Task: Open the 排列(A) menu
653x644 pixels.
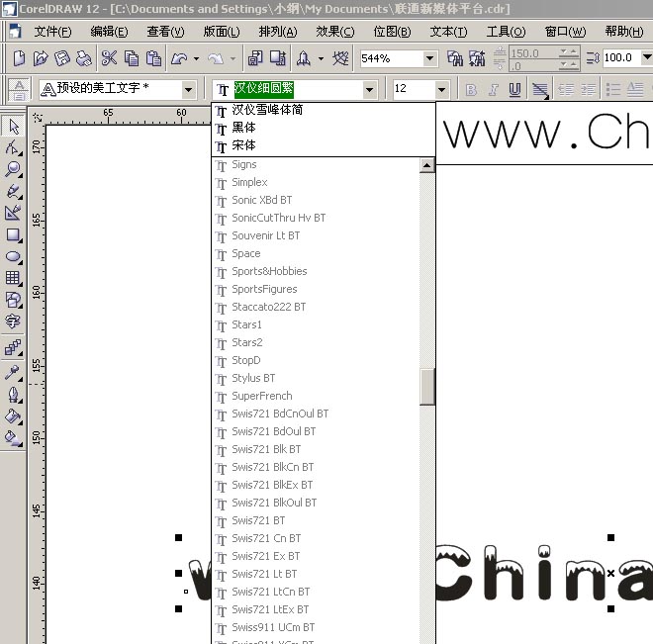Action: 278,32
